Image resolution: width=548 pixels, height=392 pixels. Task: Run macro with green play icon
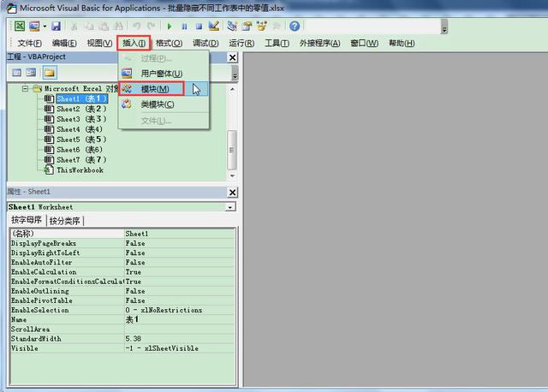pos(170,27)
